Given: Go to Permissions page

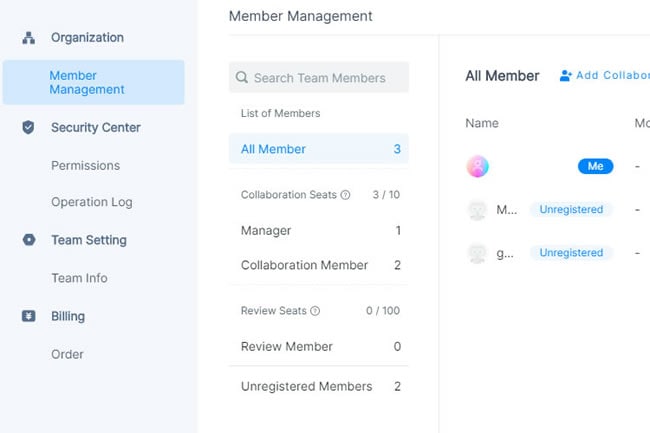Looking at the screenshot, I should (x=85, y=165).
